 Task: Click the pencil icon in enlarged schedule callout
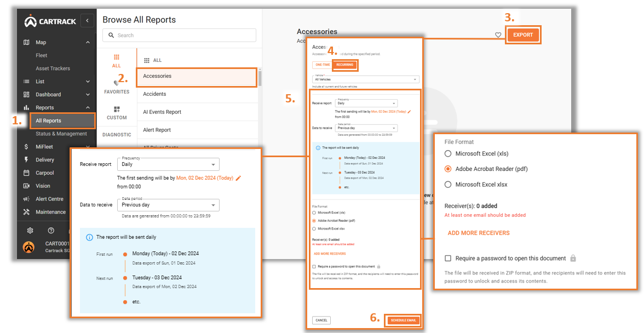point(238,178)
